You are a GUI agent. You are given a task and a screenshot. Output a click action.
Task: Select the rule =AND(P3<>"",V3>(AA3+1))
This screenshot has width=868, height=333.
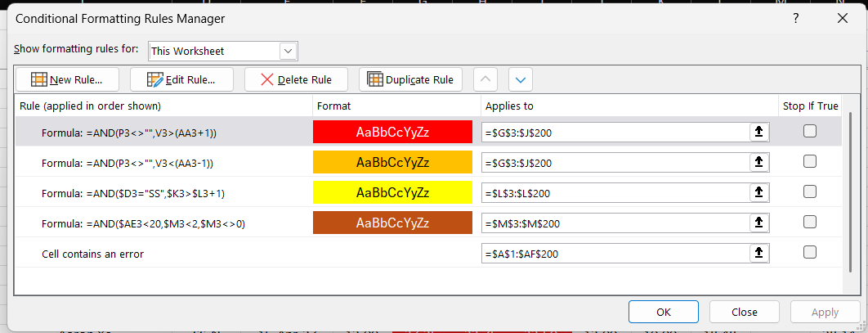click(428, 132)
